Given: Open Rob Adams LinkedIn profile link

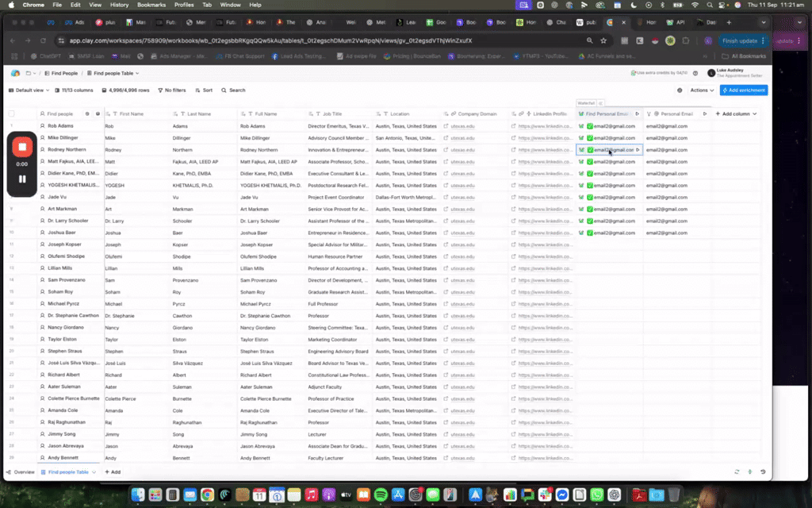Looking at the screenshot, I should point(544,126).
